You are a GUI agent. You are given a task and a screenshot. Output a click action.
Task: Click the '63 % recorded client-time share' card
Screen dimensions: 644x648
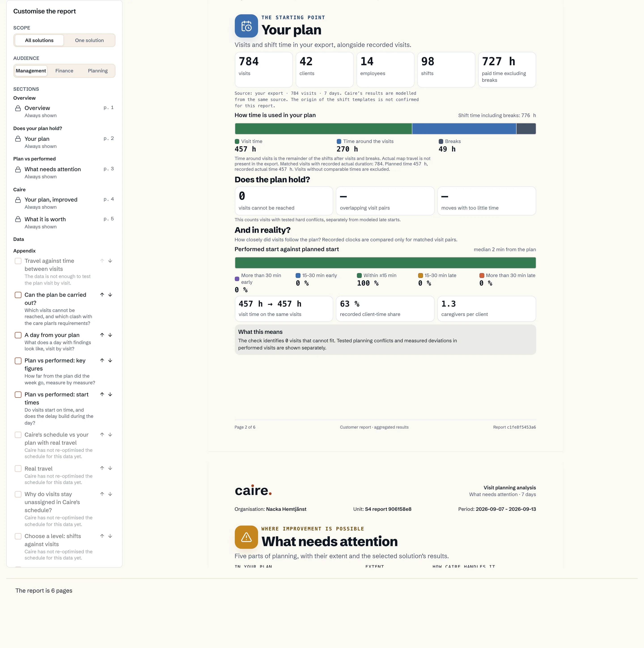pyautogui.click(x=385, y=309)
